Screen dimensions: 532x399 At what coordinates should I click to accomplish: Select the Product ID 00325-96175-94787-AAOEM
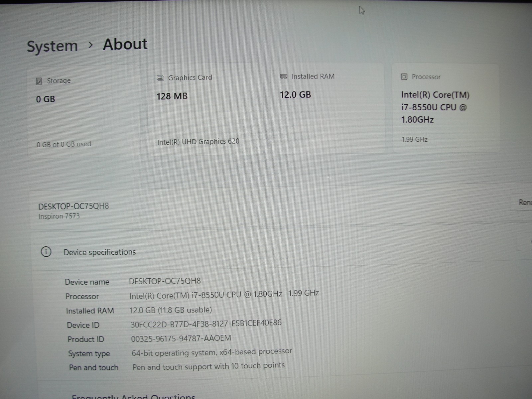click(x=181, y=338)
